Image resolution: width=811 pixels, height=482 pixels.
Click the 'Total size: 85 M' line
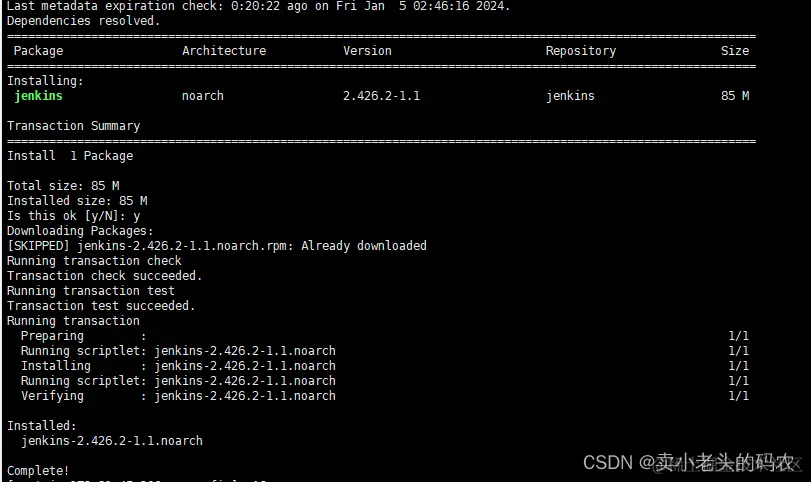coord(63,186)
